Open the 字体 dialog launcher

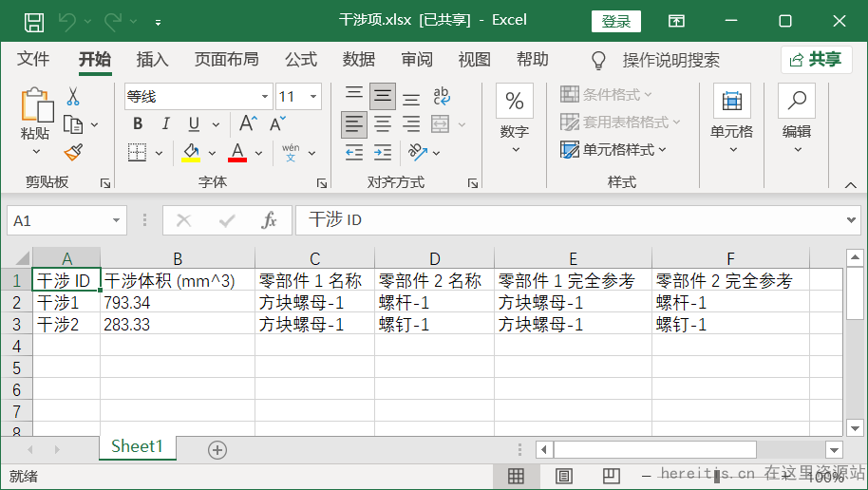[322, 183]
